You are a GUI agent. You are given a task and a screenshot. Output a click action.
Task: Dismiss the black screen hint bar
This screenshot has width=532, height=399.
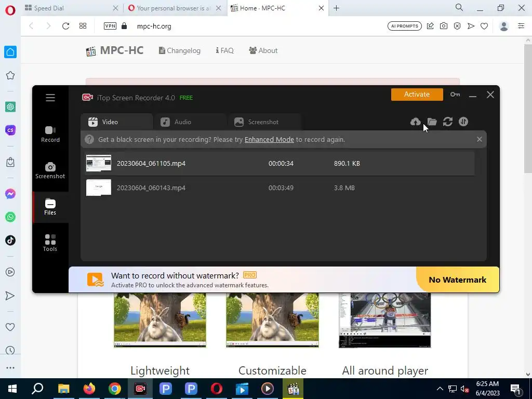(480, 139)
